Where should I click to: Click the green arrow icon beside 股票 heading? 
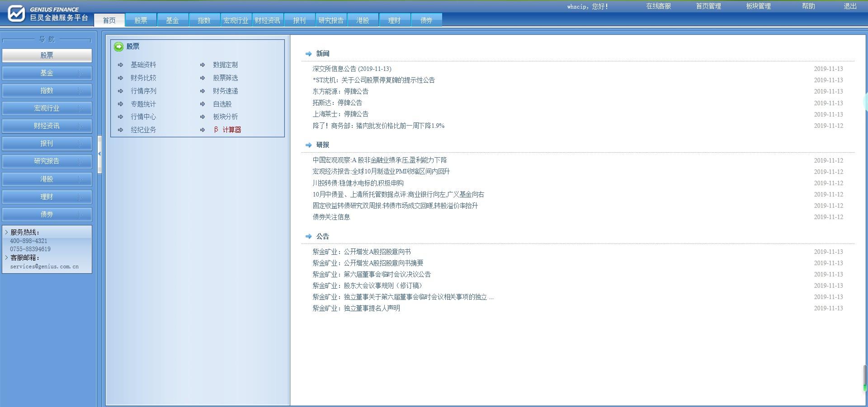click(119, 47)
